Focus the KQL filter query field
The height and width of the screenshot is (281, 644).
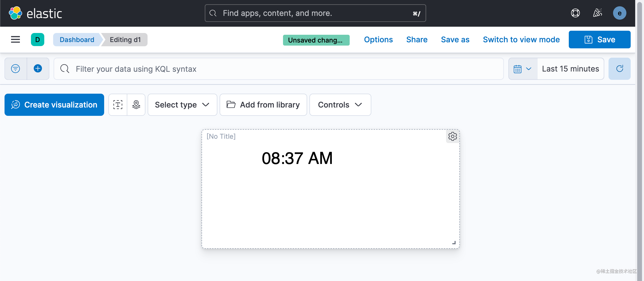point(279,69)
